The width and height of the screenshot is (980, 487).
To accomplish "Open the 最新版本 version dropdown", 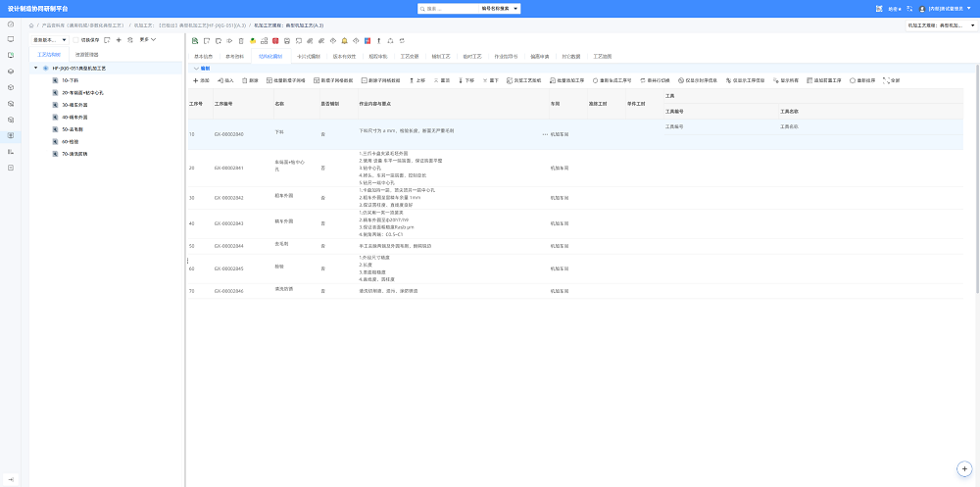I will point(49,39).
